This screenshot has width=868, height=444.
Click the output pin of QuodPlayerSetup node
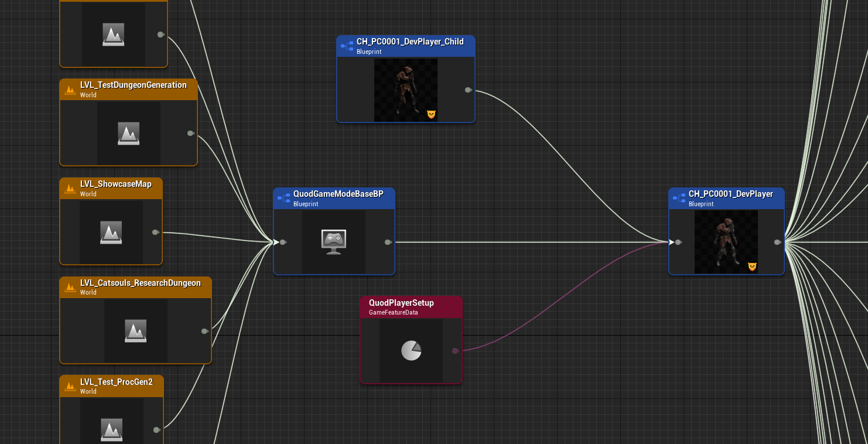pos(455,351)
